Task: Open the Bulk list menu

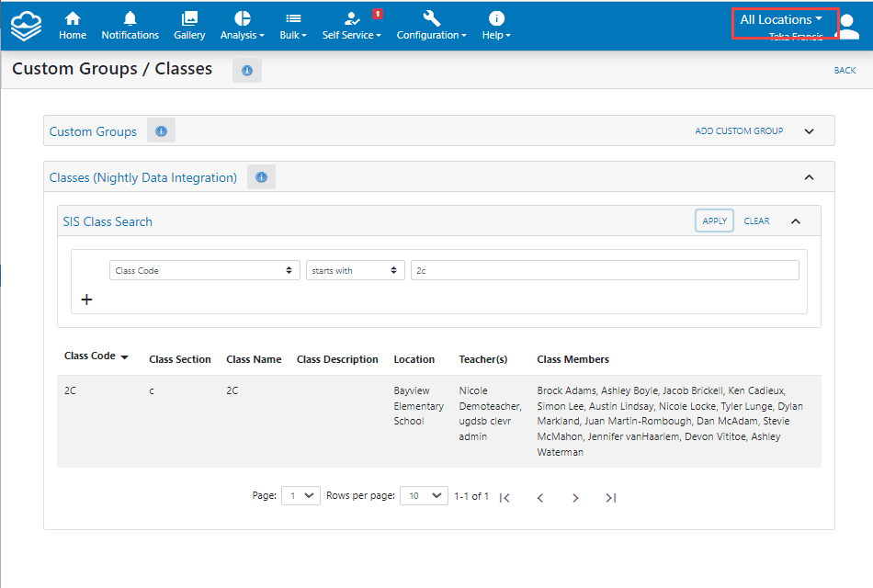Action: click(293, 26)
